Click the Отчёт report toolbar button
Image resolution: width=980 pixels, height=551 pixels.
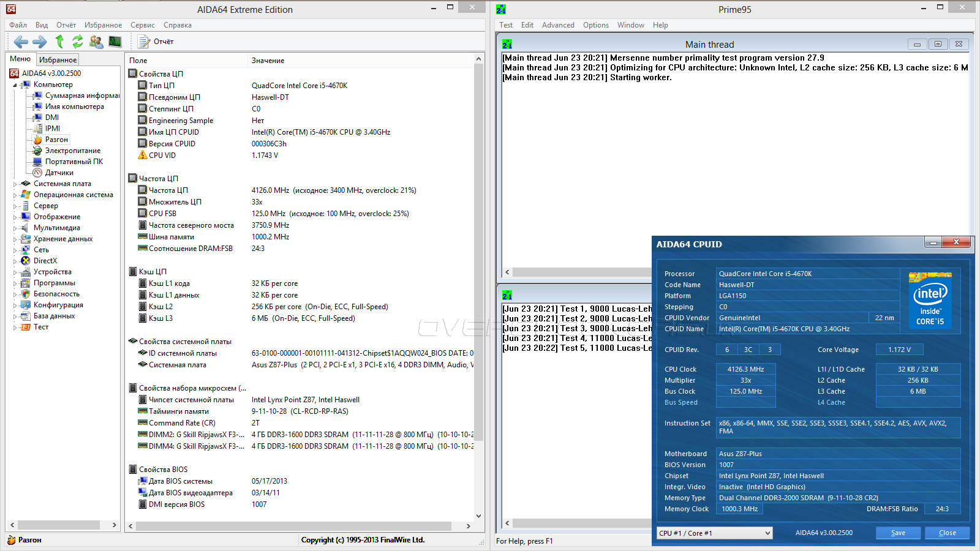(x=156, y=42)
